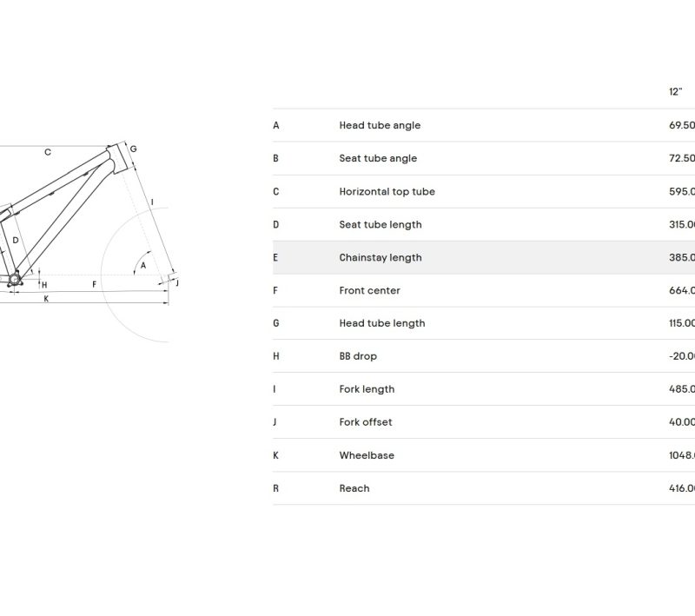Viewport: 695px width, 616px height.
Task: Click the -20.00 BB drop value
Action: pos(681,356)
